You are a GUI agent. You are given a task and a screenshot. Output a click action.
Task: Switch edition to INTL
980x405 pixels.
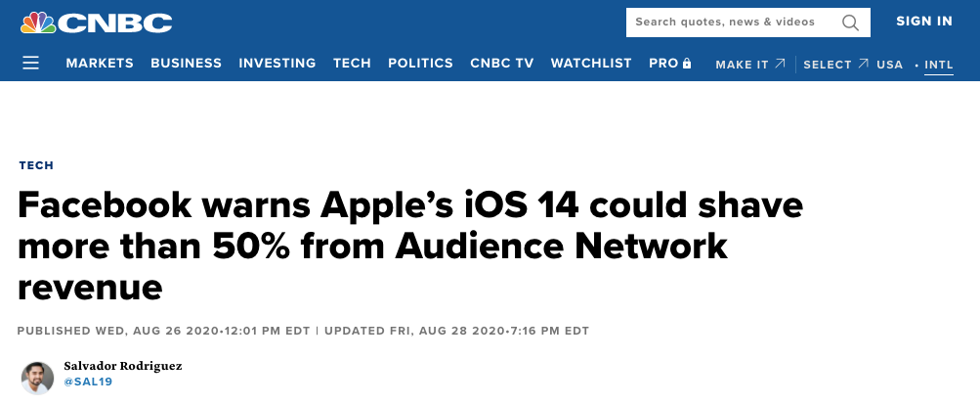(x=938, y=65)
